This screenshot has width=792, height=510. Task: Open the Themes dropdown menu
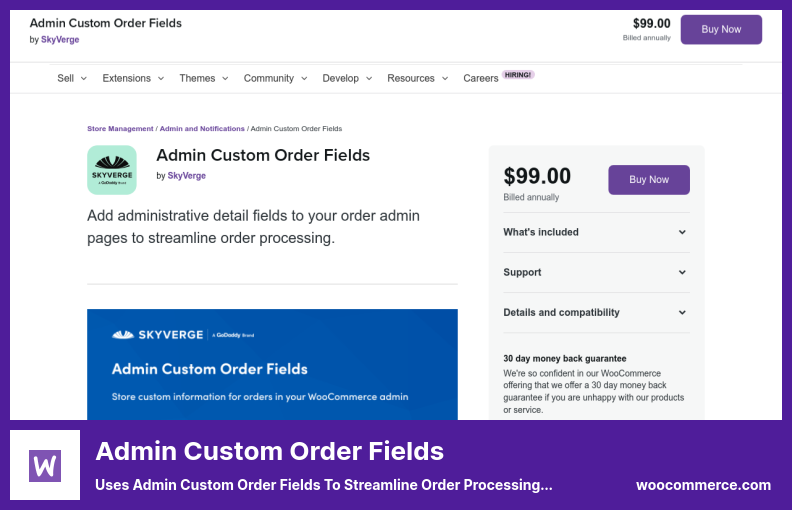coord(204,78)
